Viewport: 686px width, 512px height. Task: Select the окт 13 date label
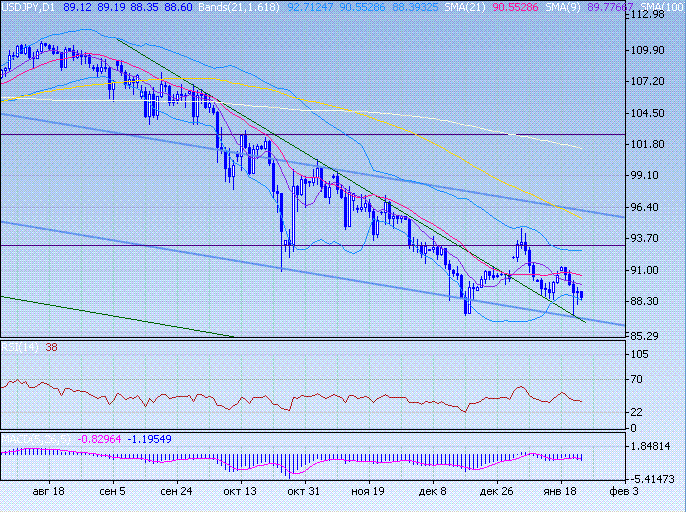[240, 493]
